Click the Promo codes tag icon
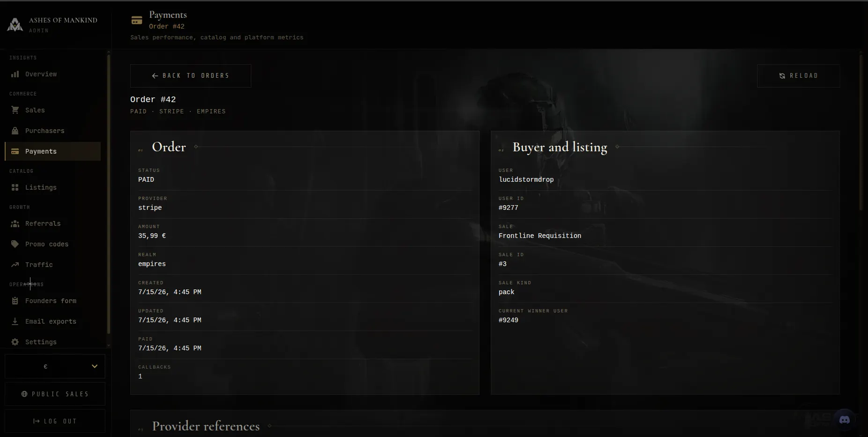 (15, 244)
